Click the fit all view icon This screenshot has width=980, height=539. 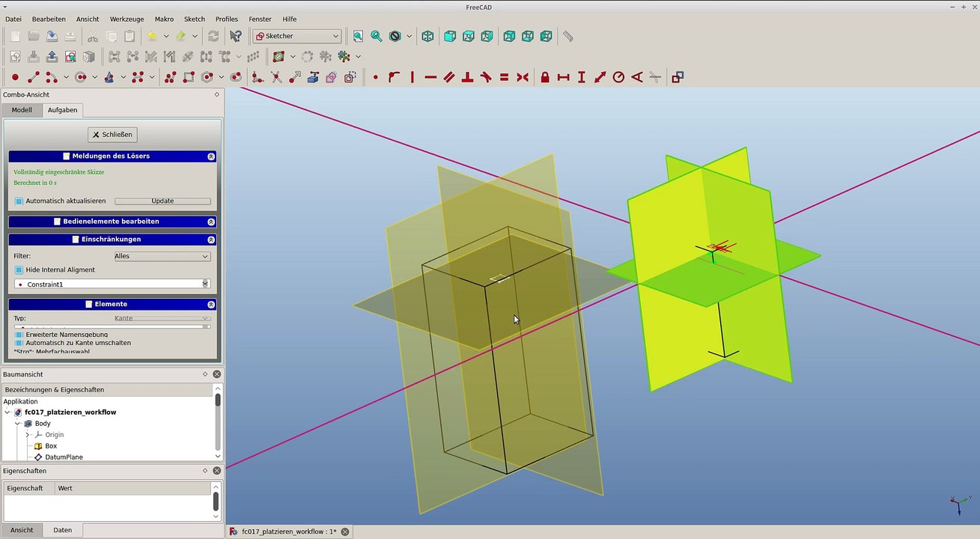tap(358, 36)
